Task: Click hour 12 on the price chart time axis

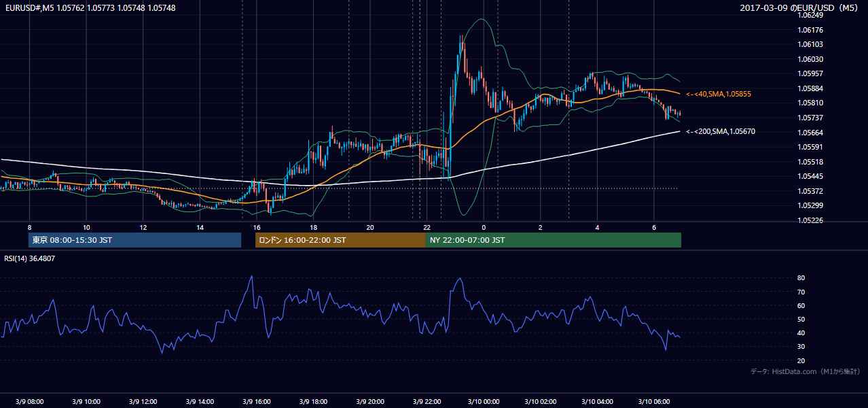Action: pos(143,227)
